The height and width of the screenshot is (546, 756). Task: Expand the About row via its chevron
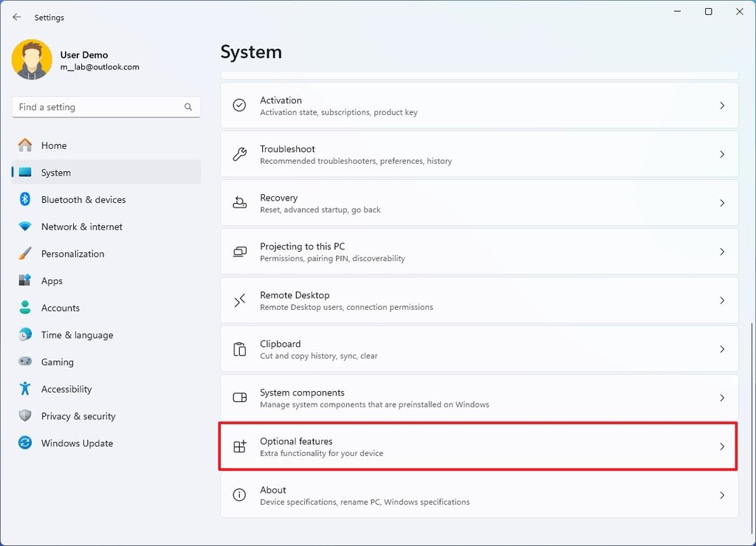(x=722, y=495)
